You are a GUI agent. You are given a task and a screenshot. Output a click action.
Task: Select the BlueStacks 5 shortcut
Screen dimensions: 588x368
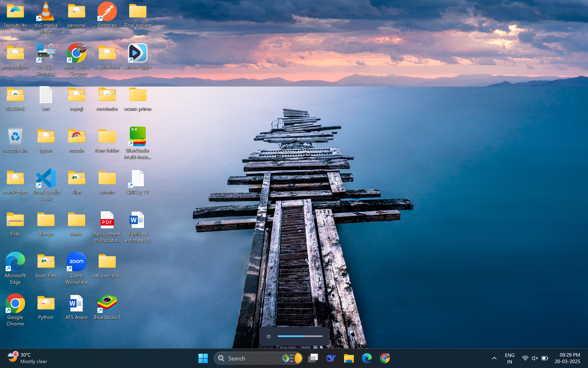coord(107,303)
